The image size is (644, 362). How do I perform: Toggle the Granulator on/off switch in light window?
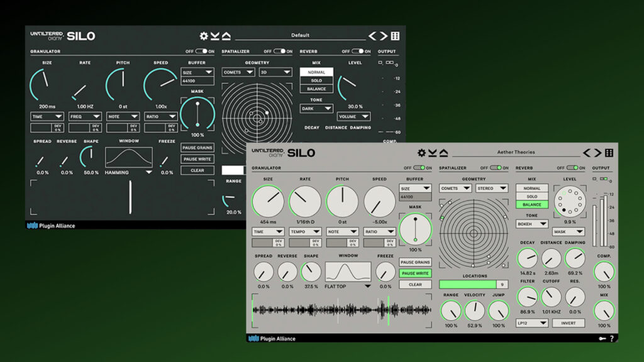tap(418, 168)
